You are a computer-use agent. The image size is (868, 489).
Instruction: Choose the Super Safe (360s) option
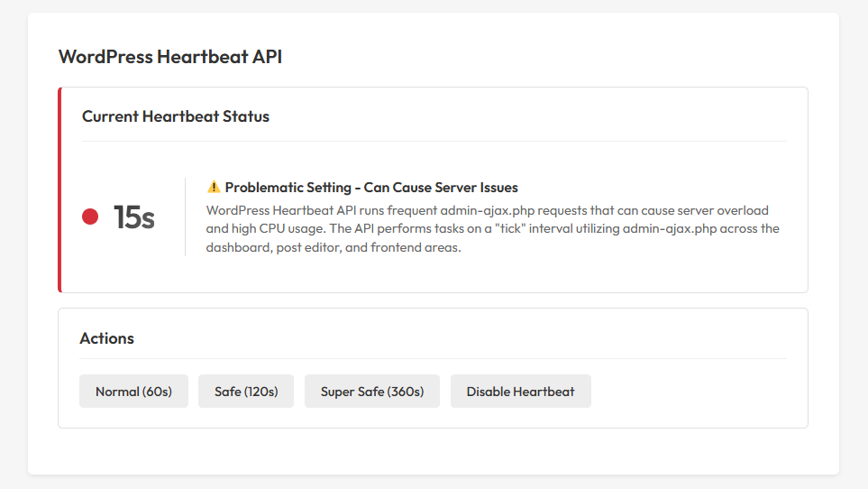[371, 392]
